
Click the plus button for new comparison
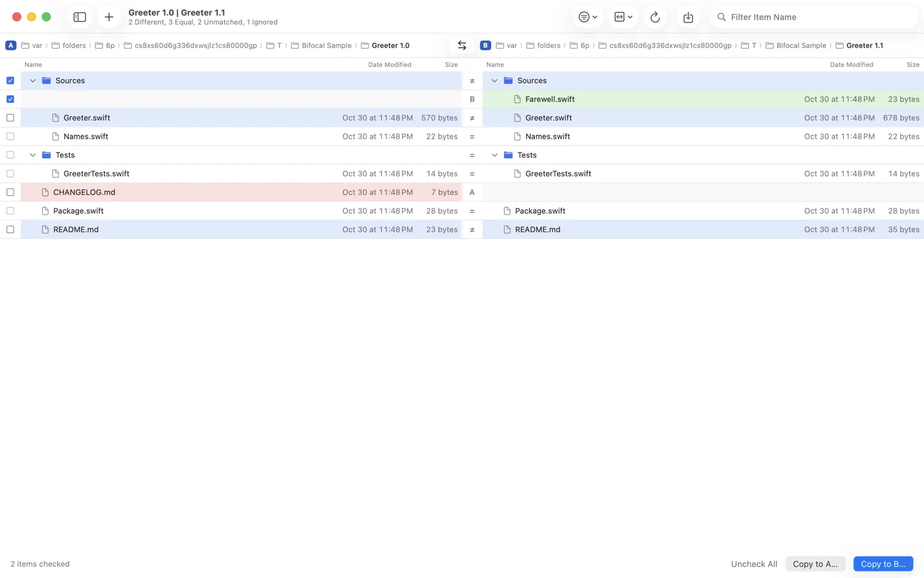coord(109,17)
